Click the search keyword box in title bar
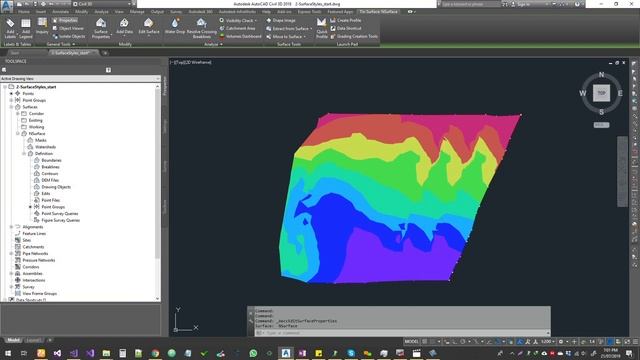The image size is (640, 360). 471,4
